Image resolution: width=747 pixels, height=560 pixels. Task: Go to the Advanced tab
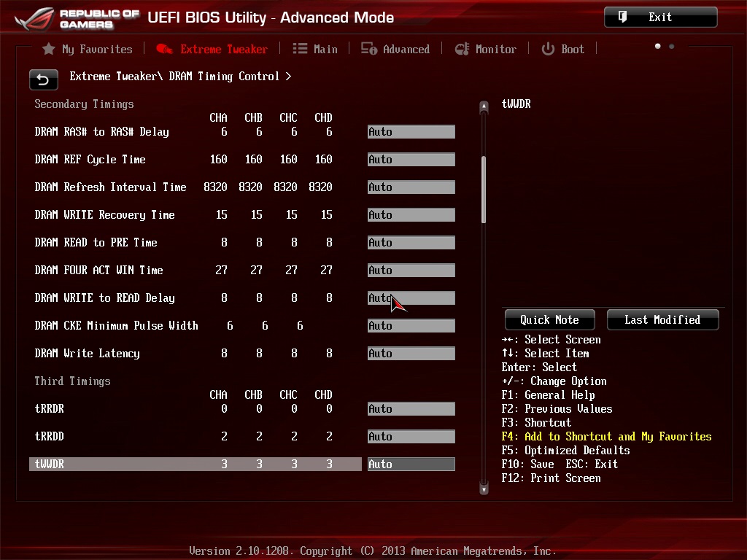pos(395,49)
